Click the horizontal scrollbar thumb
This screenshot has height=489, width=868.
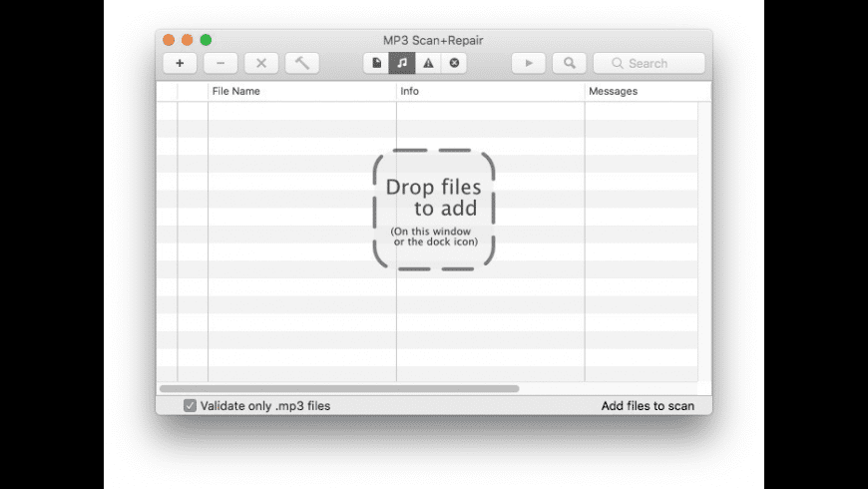pos(339,389)
